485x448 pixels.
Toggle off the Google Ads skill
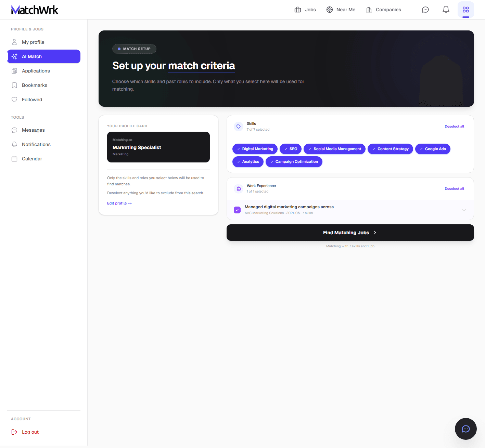click(x=433, y=149)
